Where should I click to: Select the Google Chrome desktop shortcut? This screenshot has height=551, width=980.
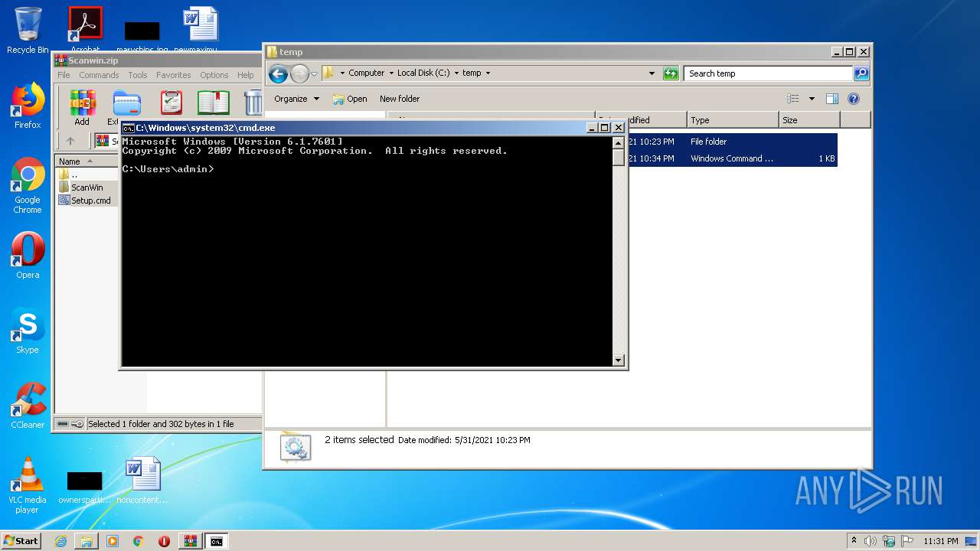(x=28, y=186)
